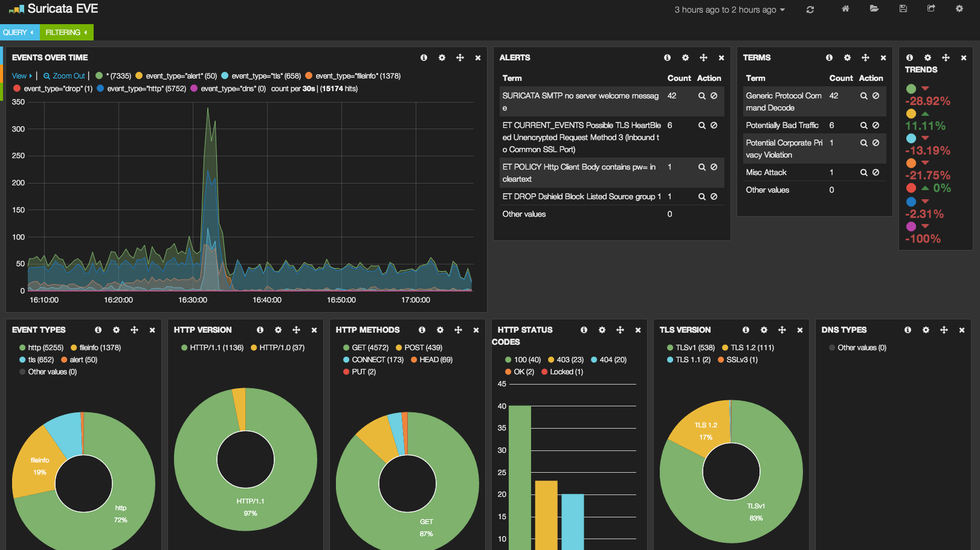Click the 11.11% trend value
Viewport: 980px width, 550px height.
(925, 126)
